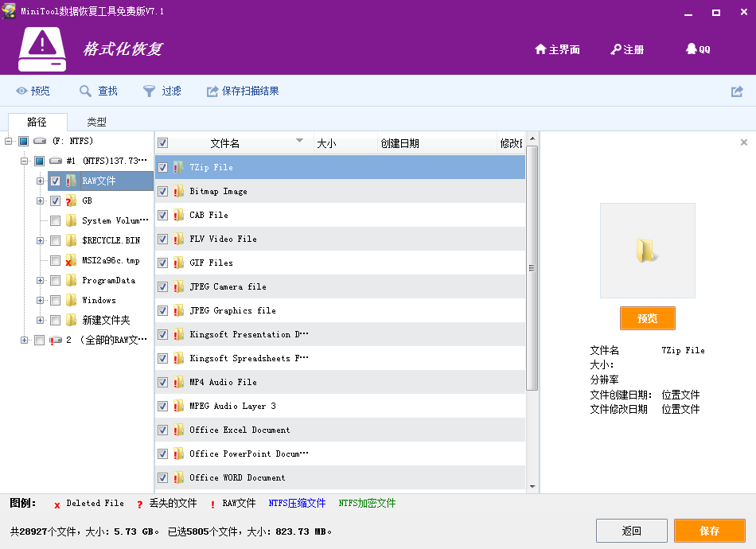
Task: Click the partition icon beside #1 (NTFS)137.73
Action: (x=56, y=161)
